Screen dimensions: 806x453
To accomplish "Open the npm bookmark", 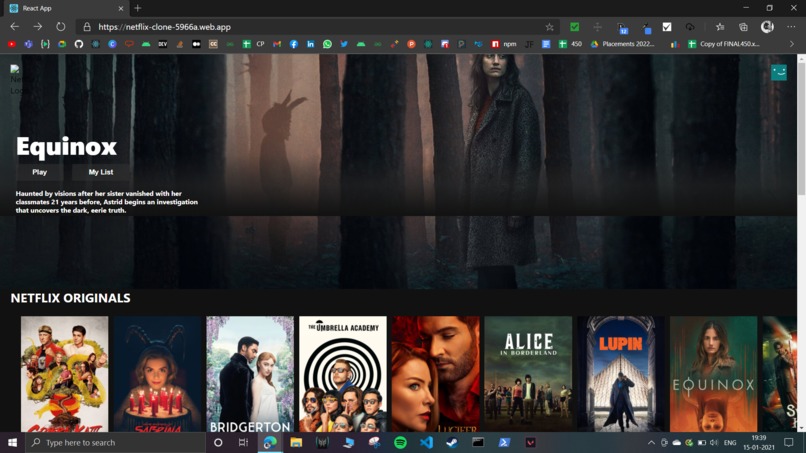I will point(504,44).
